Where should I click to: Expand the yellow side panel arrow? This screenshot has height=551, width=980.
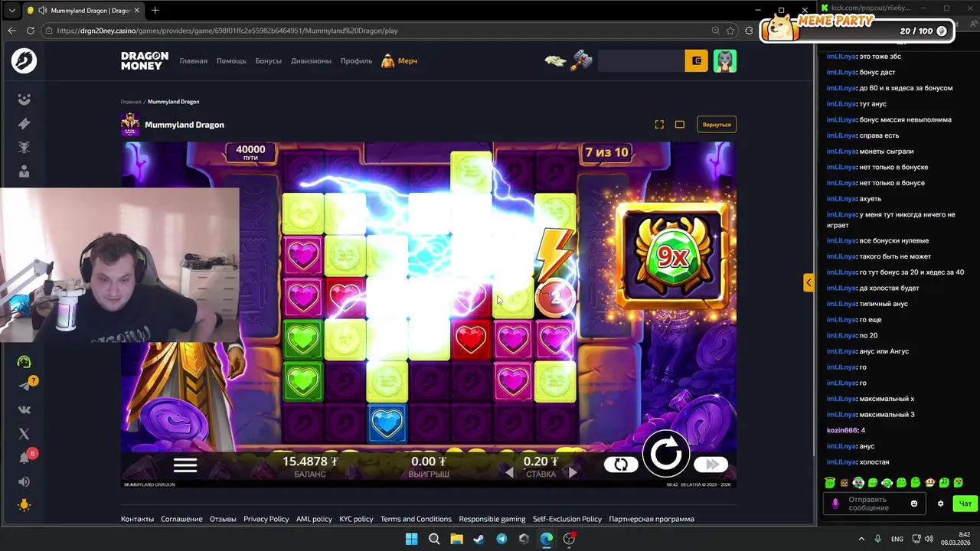[808, 282]
